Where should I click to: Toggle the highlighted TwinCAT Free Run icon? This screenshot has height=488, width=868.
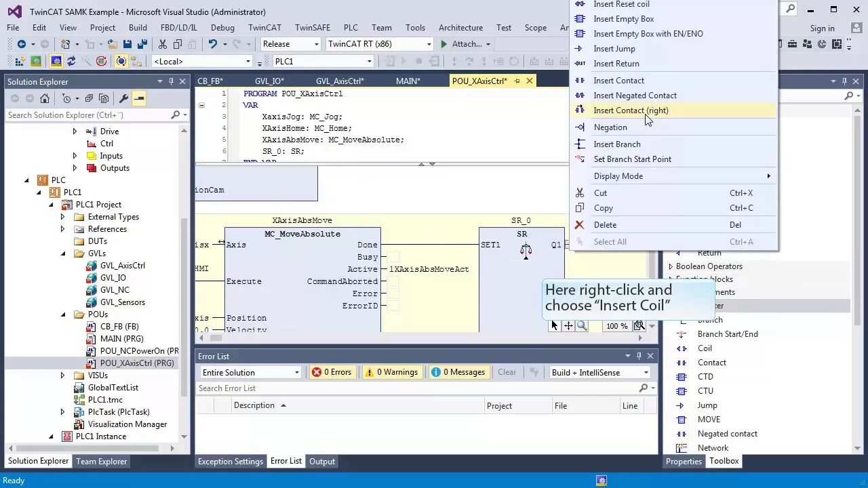pyautogui.click(x=121, y=61)
